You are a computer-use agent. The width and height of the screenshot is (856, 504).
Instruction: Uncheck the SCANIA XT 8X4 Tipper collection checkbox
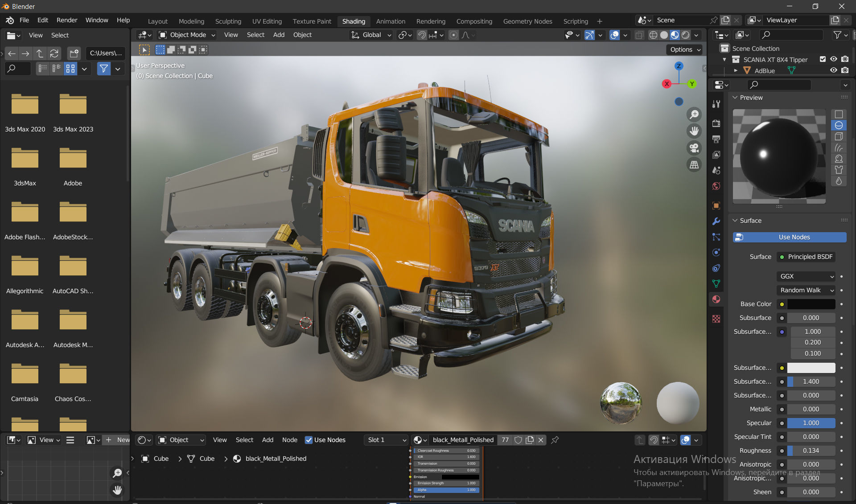(x=823, y=59)
